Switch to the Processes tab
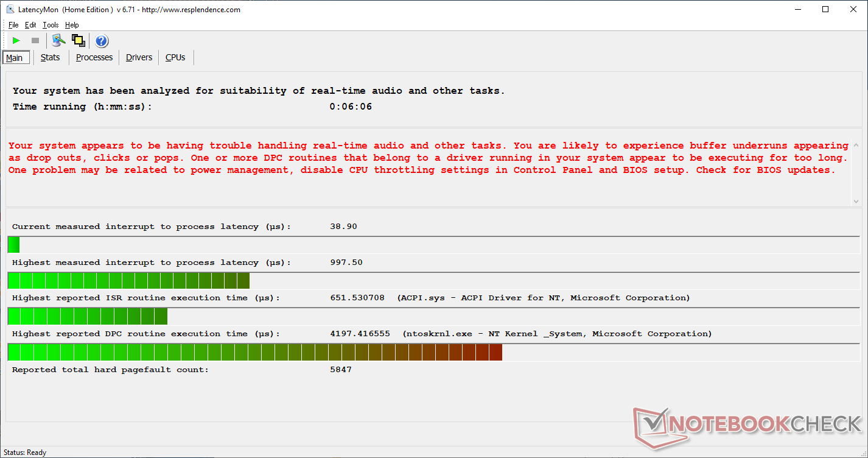Screen dimensions: 868x458 tap(94, 57)
